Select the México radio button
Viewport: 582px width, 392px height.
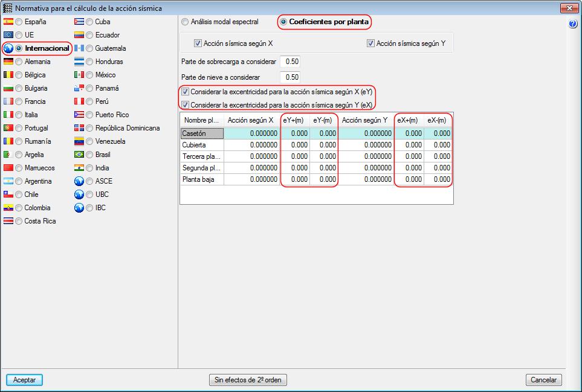(89, 75)
